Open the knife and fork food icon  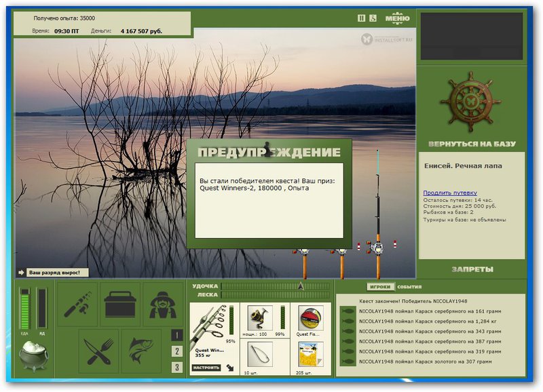click(98, 351)
